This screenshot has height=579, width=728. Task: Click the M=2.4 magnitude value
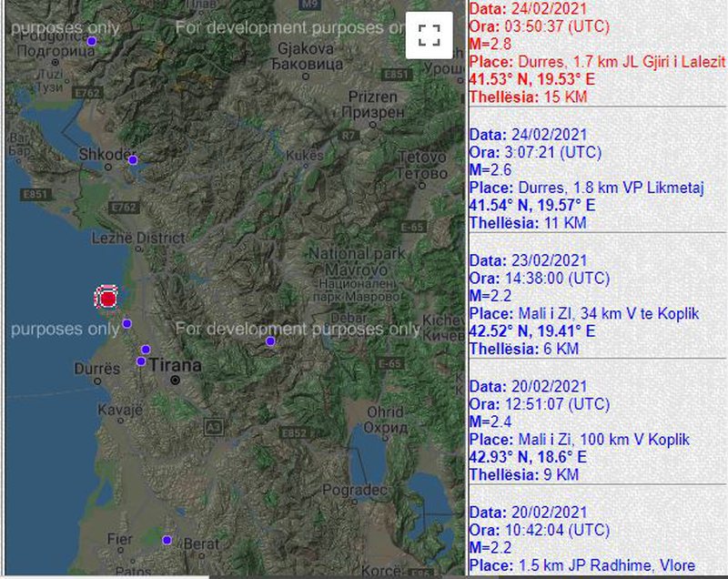click(x=490, y=422)
